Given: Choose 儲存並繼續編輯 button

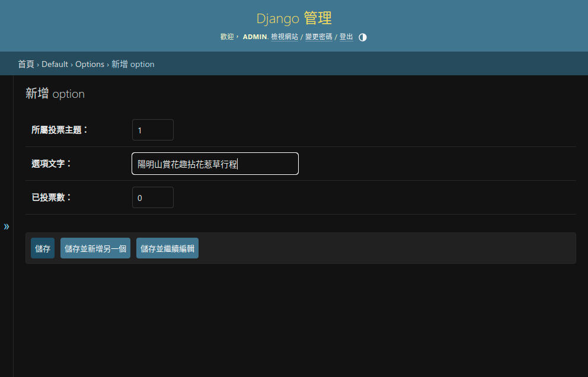Looking at the screenshot, I should (167, 248).
